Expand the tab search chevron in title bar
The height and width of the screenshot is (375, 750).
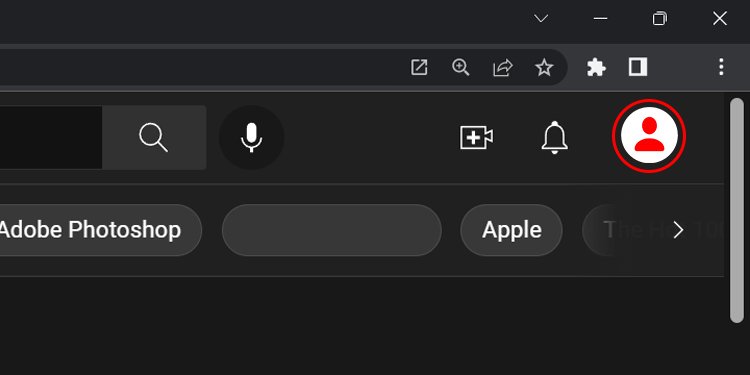[541, 19]
